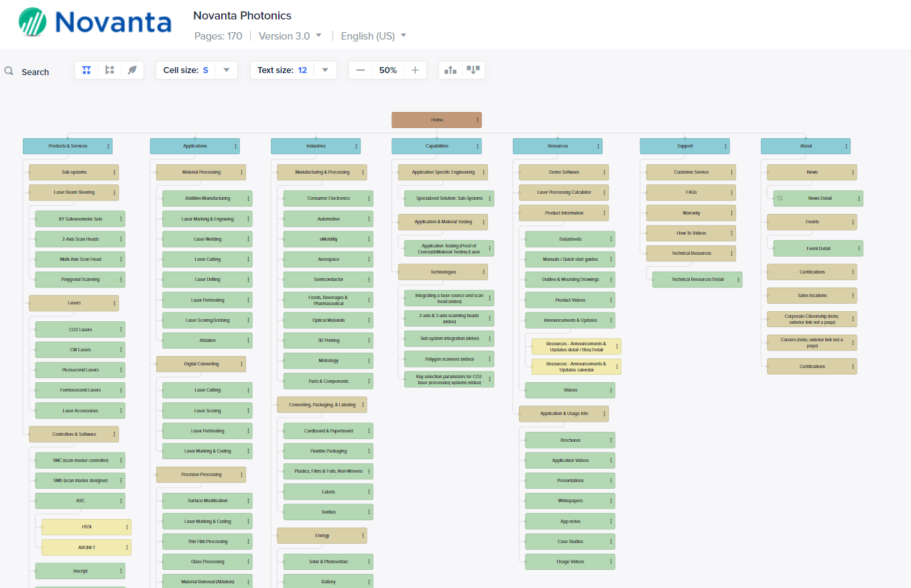
Task: Select the Warranty node
Action: tap(691, 213)
